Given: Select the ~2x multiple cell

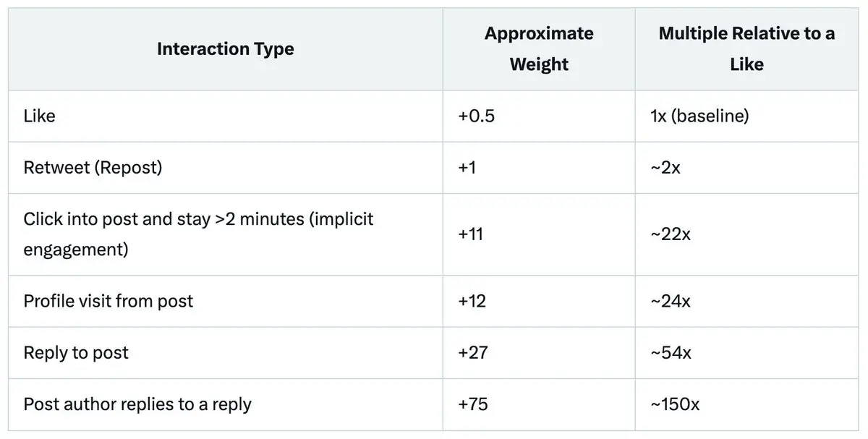Looking at the screenshot, I should (x=665, y=168).
